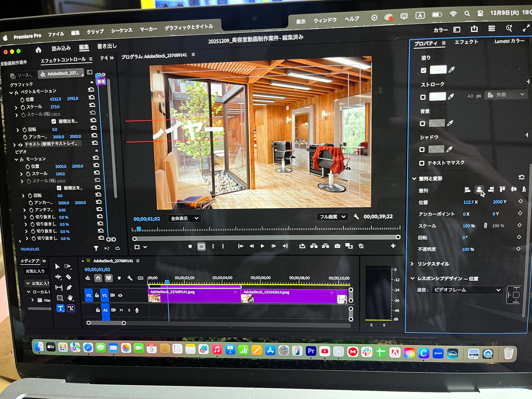The image size is (532, 399).
Task: Open the program monitor wrench settings
Action: [x=356, y=217]
